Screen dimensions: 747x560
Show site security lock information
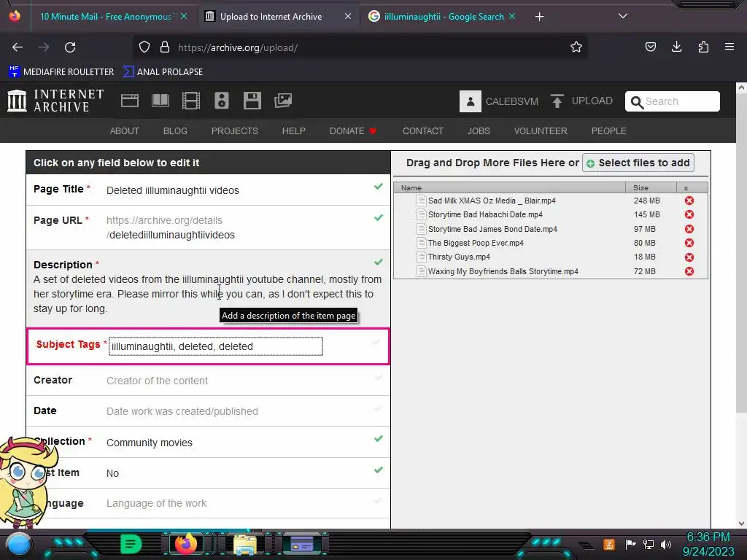coord(165,47)
